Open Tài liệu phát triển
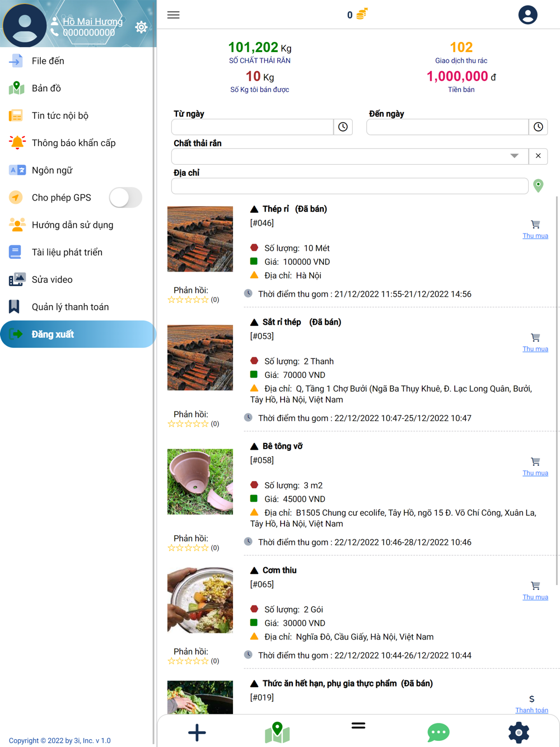560x747 pixels. [78, 253]
